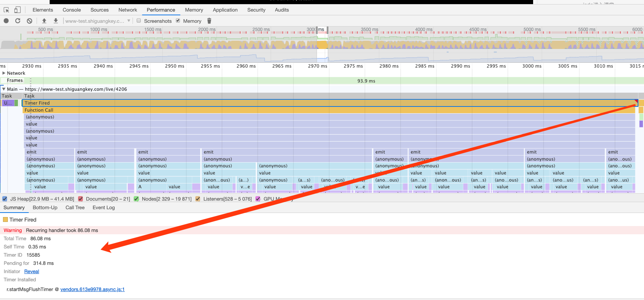Expand the Network track
This screenshot has height=300, width=644.
pos(4,73)
